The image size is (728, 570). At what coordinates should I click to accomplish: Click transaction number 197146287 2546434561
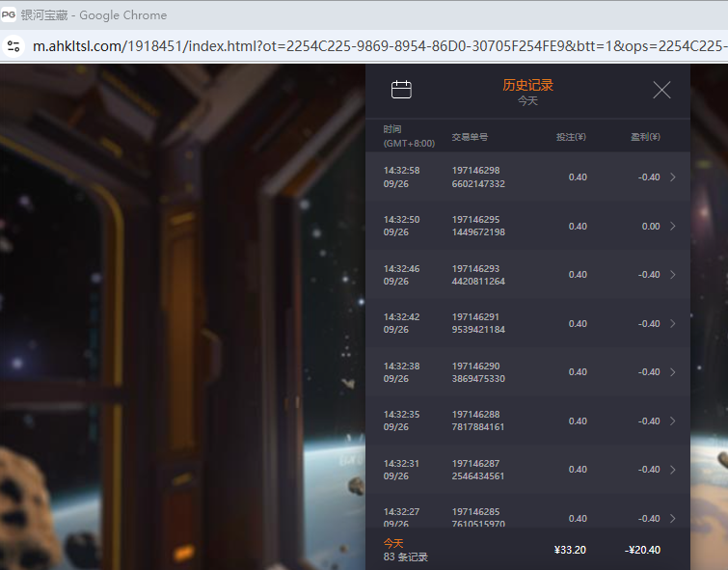pyautogui.click(x=477, y=470)
